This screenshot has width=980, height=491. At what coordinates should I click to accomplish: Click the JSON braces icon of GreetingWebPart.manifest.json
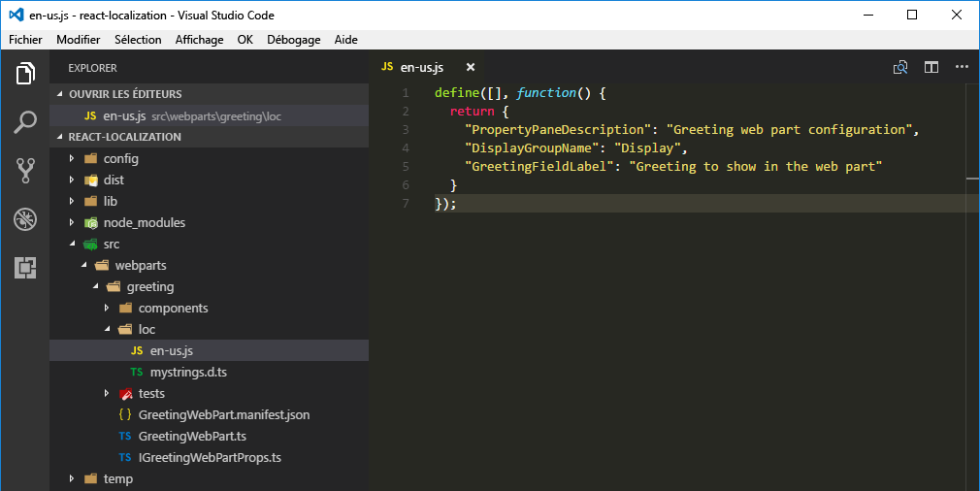[x=125, y=414]
